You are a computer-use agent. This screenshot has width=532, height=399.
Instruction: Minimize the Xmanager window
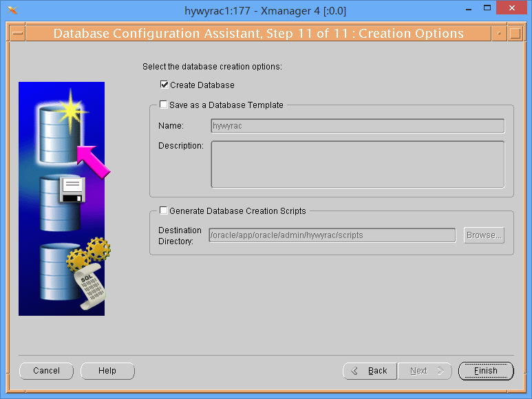[469, 10]
